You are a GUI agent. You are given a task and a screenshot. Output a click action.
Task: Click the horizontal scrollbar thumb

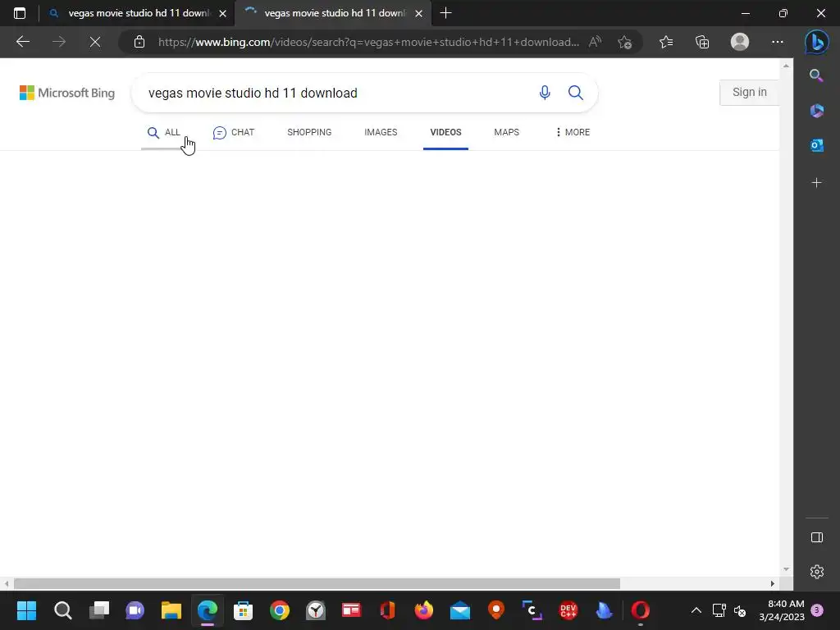(x=317, y=583)
